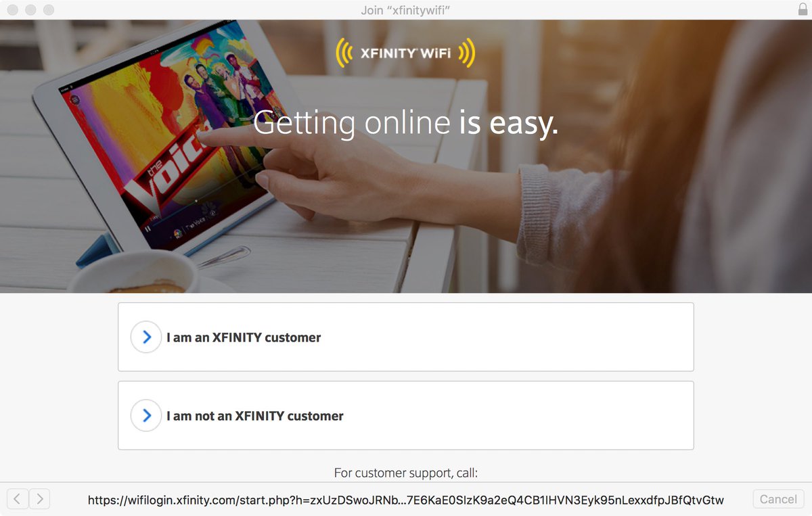Click the video progress dot on the tablet
812x516 pixels.
click(197, 201)
